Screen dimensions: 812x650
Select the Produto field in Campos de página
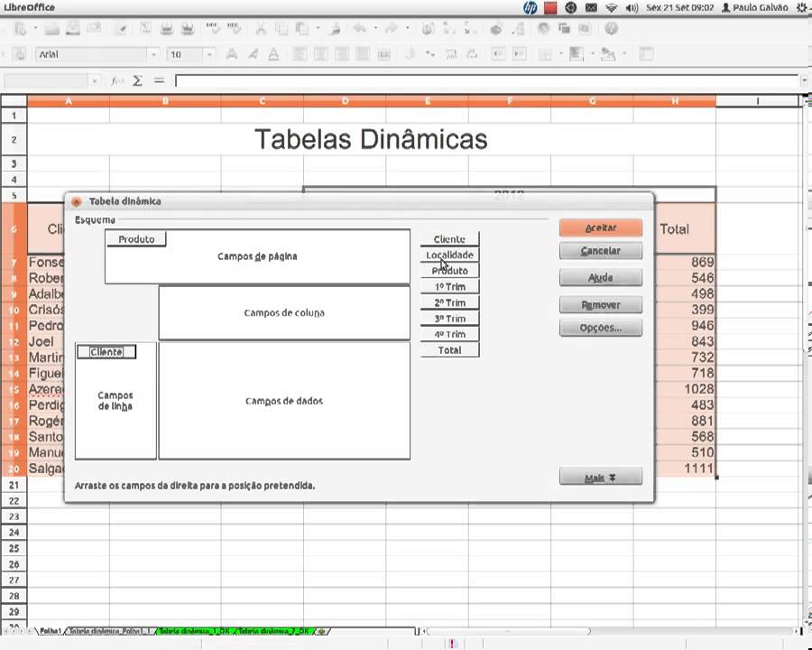point(136,239)
